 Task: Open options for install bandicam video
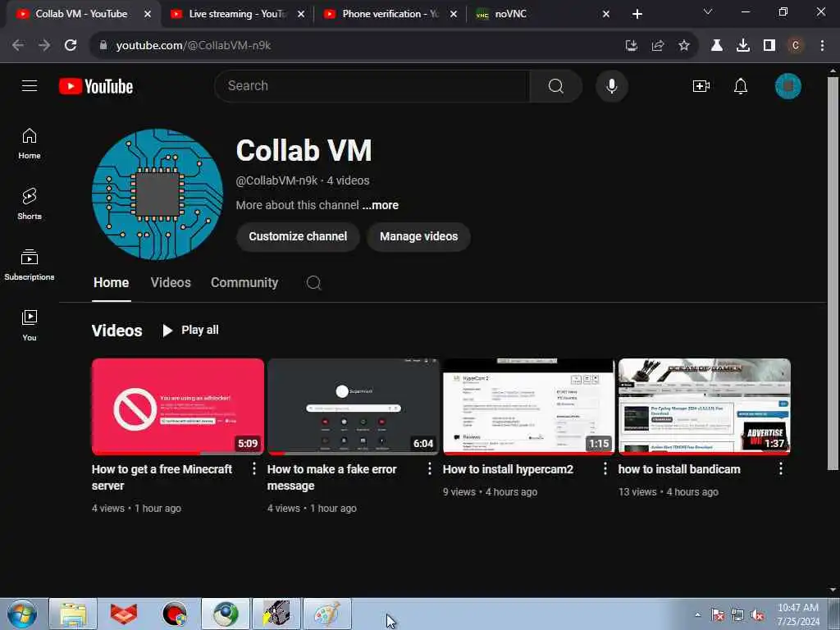(x=781, y=468)
